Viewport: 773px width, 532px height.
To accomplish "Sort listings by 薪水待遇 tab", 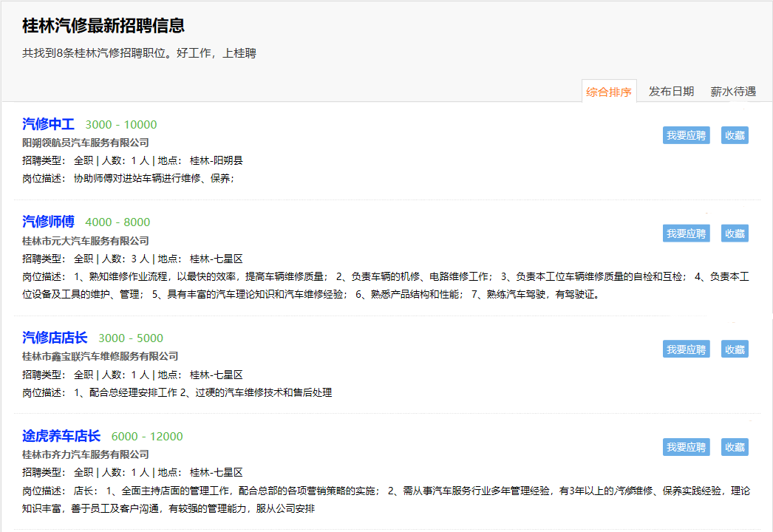I will click(733, 91).
